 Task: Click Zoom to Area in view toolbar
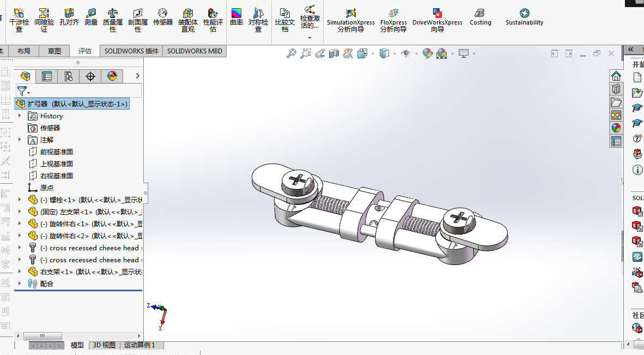306,53
